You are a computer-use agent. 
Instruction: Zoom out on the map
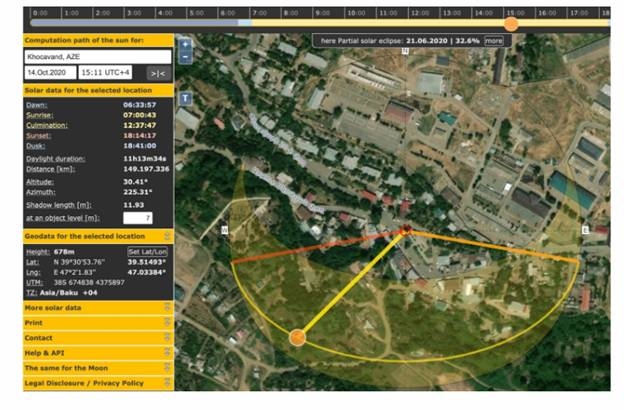click(185, 58)
